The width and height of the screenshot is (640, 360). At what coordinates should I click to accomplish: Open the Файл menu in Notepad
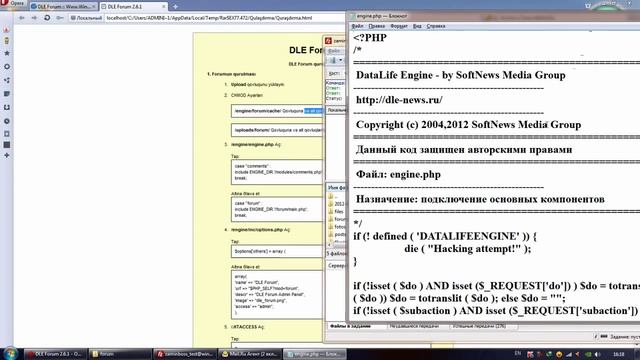point(357,26)
